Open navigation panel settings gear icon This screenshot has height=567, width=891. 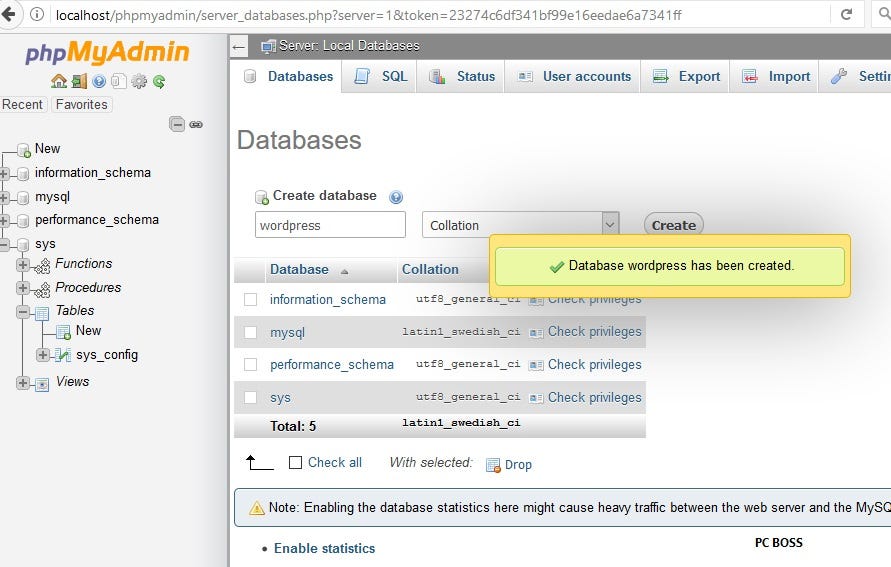(139, 81)
